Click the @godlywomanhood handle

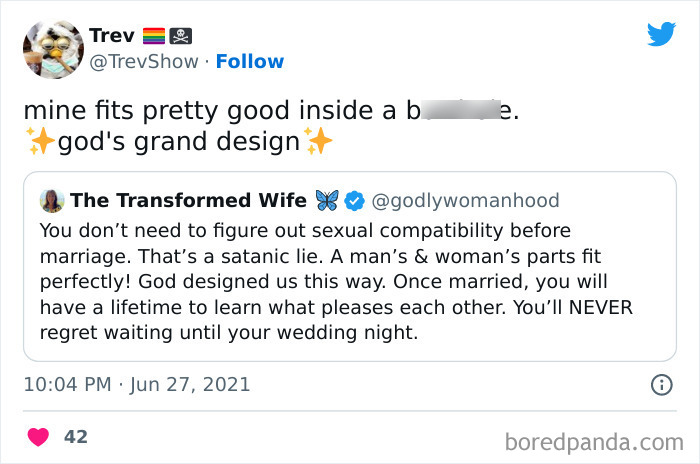click(x=465, y=201)
